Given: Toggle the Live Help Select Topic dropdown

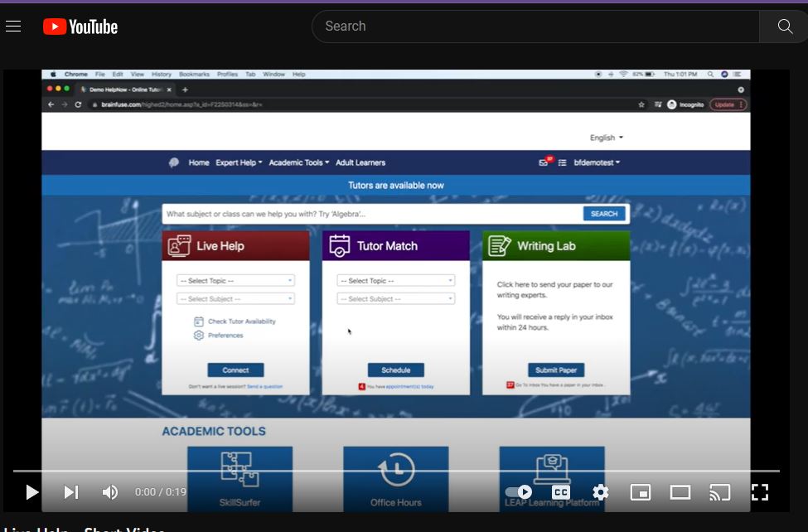Looking at the screenshot, I should [x=235, y=280].
